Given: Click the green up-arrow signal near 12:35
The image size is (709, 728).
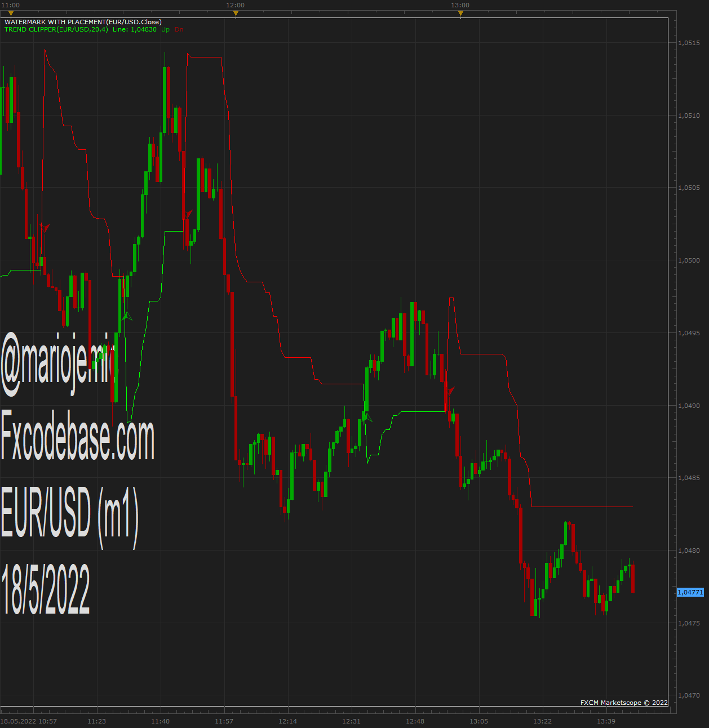Looking at the screenshot, I should [x=367, y=418].
